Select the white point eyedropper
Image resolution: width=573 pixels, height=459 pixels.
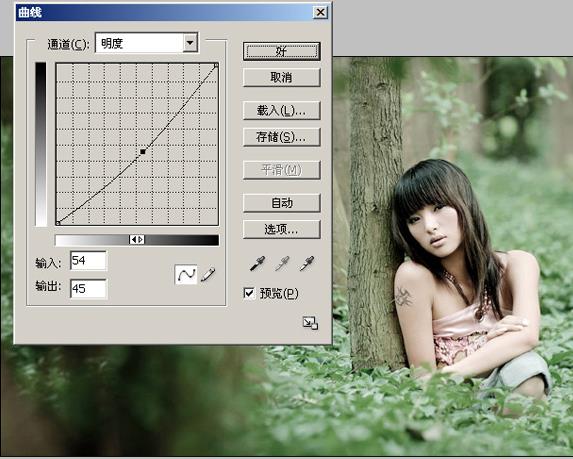pyautogui.click(x=307, y=263)
